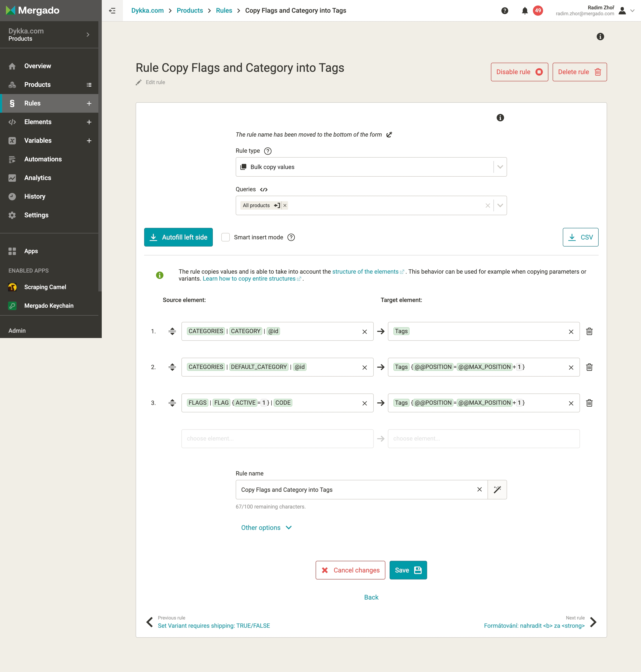The width and height of the screenshot is (641, 672).
Task: Click the notifications bell icon
Action: 524,11
